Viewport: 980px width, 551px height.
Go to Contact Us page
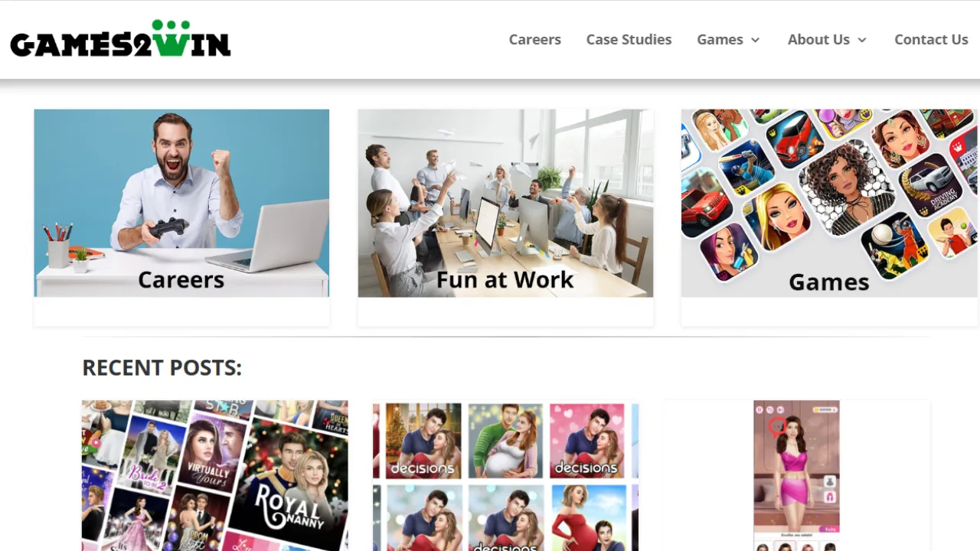pyautogui.click(x=931, y=39)
